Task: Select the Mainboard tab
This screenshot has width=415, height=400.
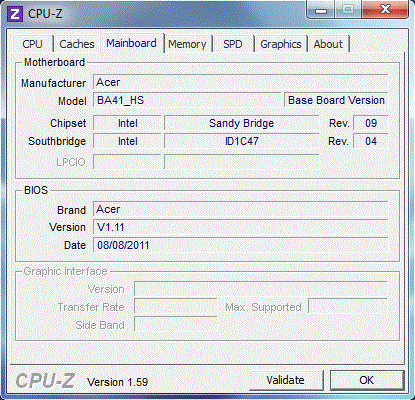Action: coord(131,43)
